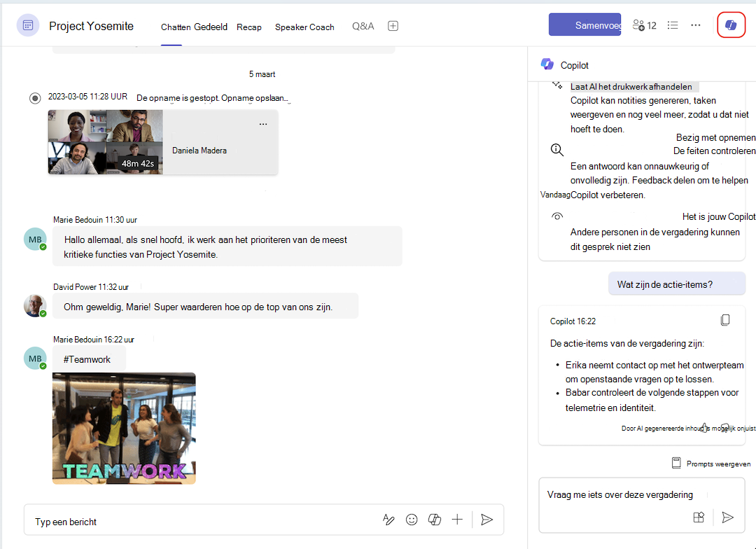Switch to the Recap tab
Viewport: 756px width, 549px height.
pos(249,27)
